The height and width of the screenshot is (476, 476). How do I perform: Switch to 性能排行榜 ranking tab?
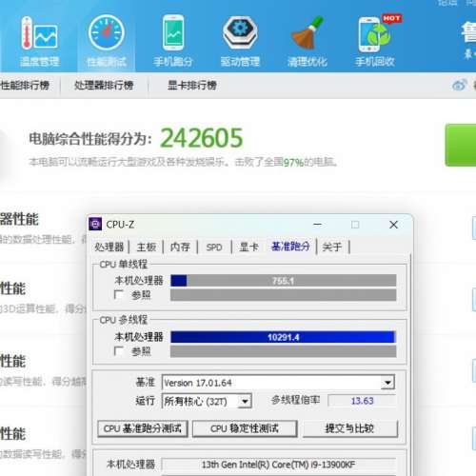[x=25, y=85]
